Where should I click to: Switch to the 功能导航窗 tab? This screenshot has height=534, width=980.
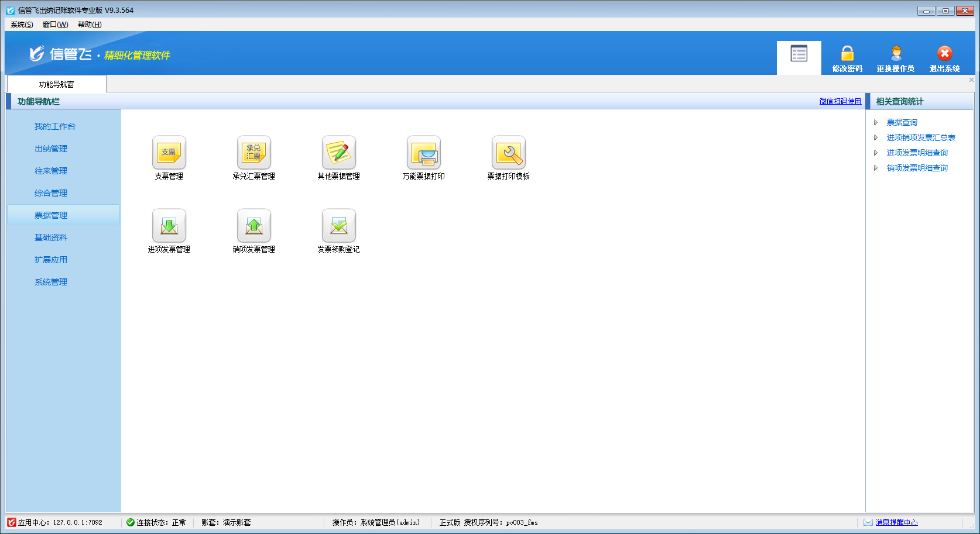pyautogui.click(x=56, y=84)
